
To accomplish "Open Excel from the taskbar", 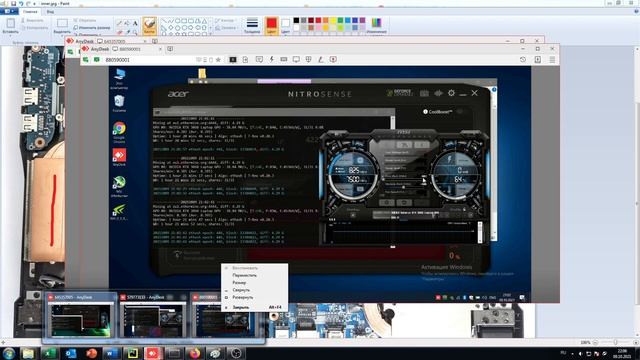I will point(49,353).
